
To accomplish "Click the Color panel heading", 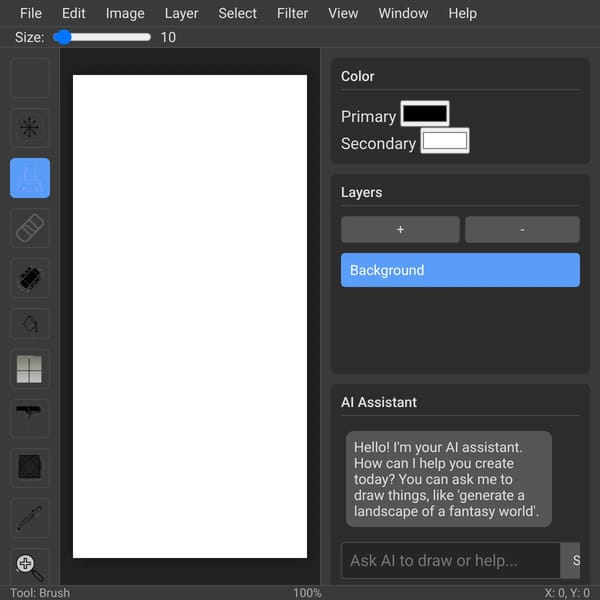I will pyautogui.click(x=357, y=76).
